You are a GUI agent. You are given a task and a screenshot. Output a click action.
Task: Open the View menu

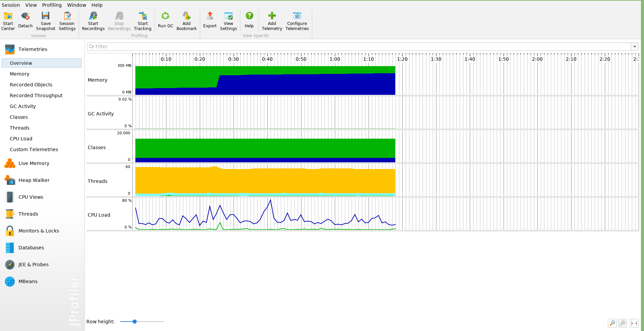coord(31,5)
